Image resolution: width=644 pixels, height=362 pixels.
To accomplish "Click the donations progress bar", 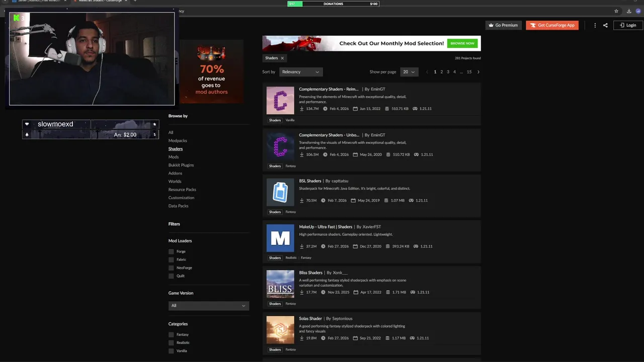I will point(333,4).
